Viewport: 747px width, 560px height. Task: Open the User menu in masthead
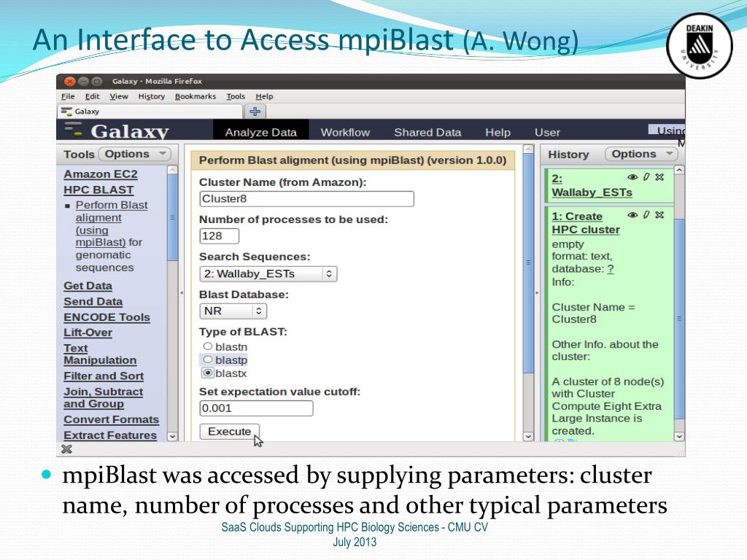[x=547, y=132]
